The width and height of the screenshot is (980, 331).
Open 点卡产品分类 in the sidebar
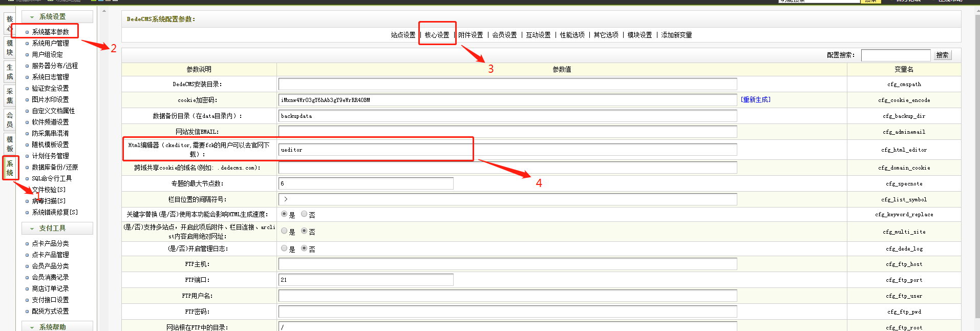tap(50, 243)
